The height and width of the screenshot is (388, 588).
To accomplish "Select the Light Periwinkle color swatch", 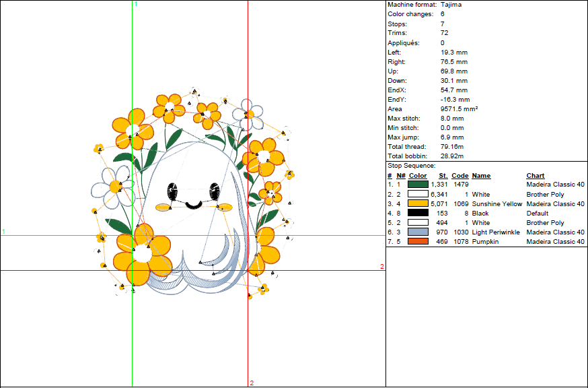I will (x=418, y=232).
